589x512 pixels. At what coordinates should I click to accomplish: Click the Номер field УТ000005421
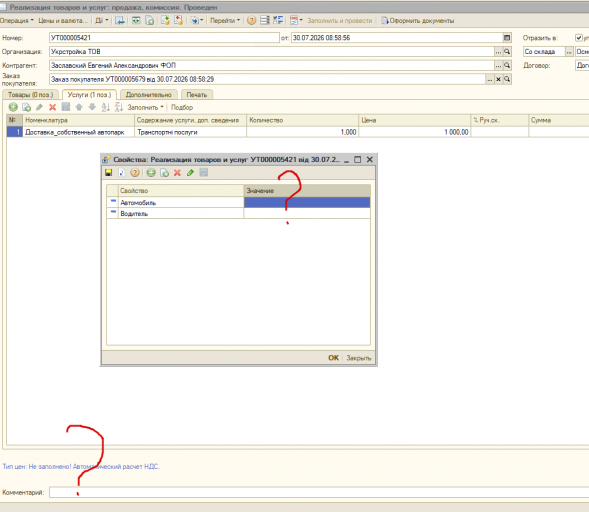[x=164, y=38]
